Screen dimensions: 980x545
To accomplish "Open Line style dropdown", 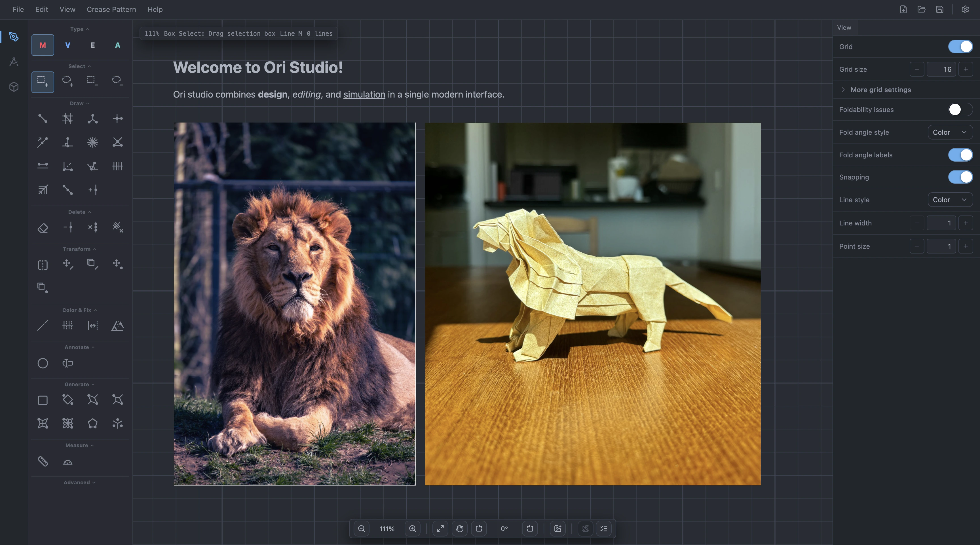I will (950, 200).
